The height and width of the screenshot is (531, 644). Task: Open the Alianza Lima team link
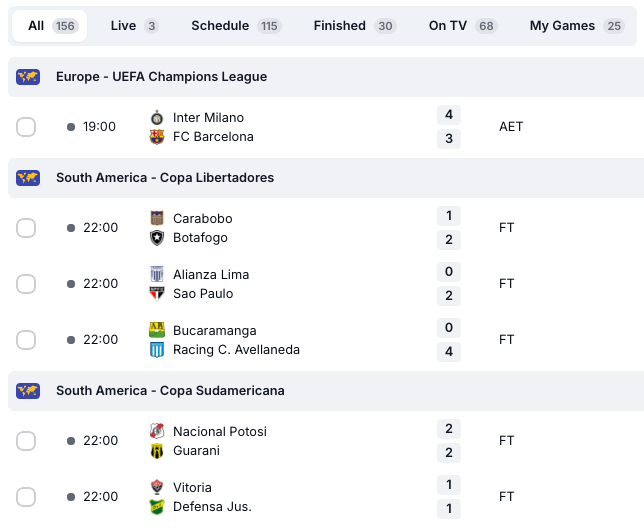(211, 275)
